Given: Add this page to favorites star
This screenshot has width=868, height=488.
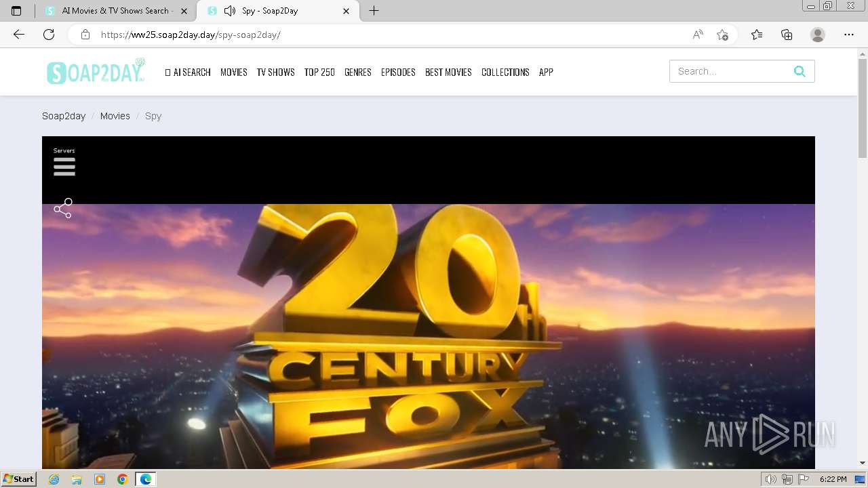Looking at the screenshot, I should click(722, 35).
